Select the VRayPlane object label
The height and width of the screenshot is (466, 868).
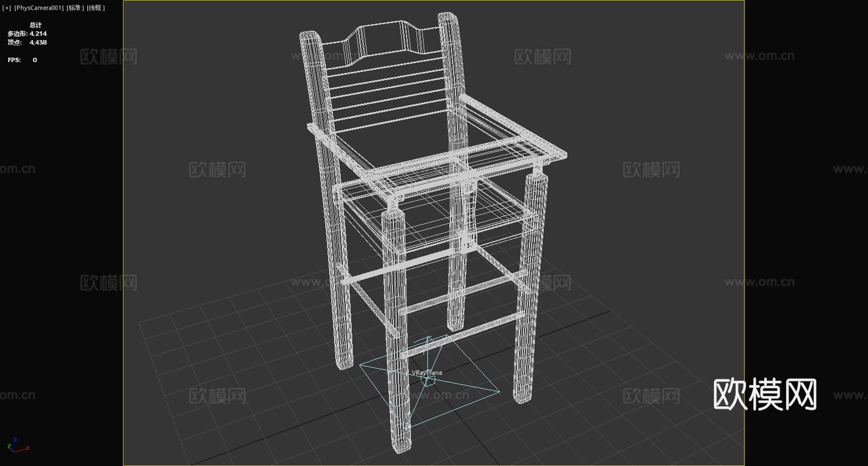click(x=427, y=373)
